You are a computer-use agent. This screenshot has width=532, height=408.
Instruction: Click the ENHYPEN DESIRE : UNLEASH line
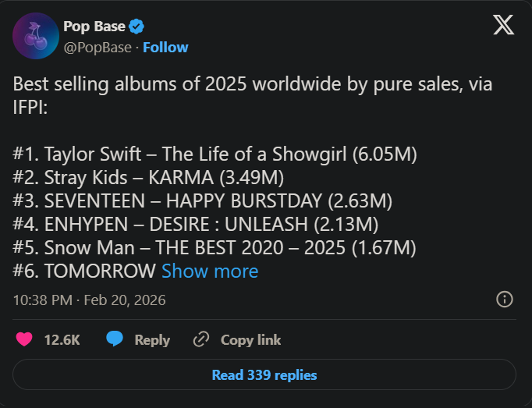pyautogui.click(x=195, y=225)
